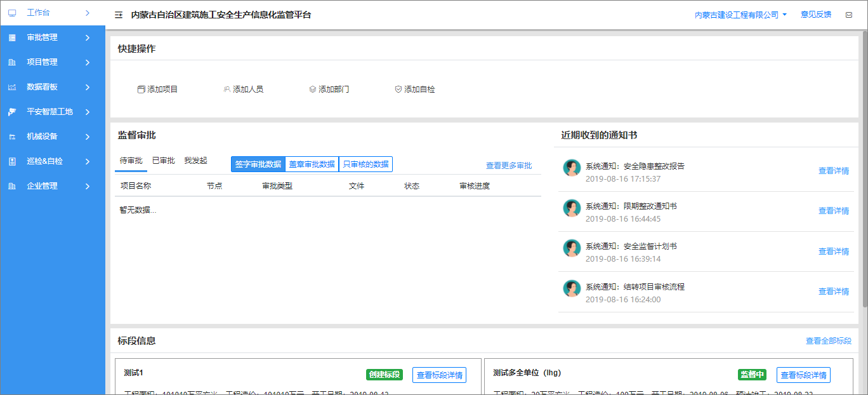Click the 审批管理 sidebar icon
This screenshot has height=395, width=868.
point(11,37)
